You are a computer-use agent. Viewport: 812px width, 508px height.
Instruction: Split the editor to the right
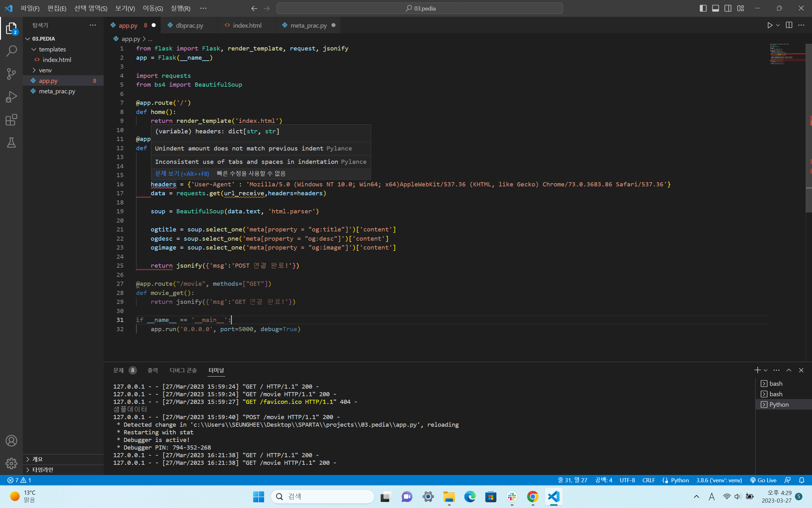coord(789,25)
